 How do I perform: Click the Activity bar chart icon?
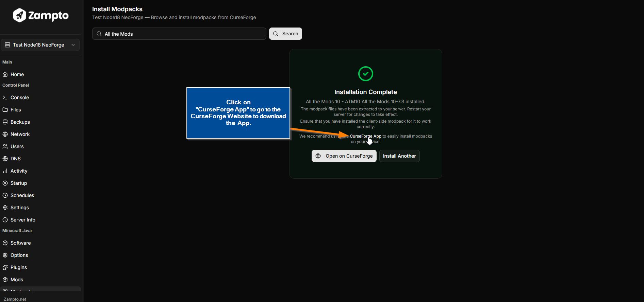tap(5, 171)
